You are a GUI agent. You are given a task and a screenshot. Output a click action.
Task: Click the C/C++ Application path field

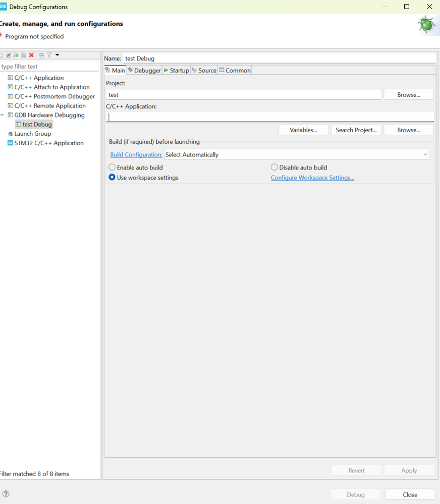pyautogui.click(x=270, y=117)
